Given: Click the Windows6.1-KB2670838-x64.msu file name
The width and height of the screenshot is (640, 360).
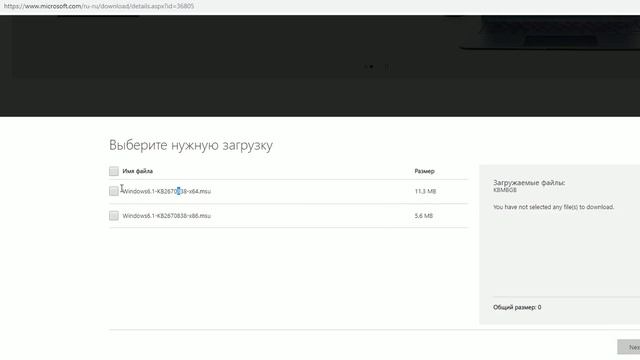Looking at the screenshot, I should 167,191.
